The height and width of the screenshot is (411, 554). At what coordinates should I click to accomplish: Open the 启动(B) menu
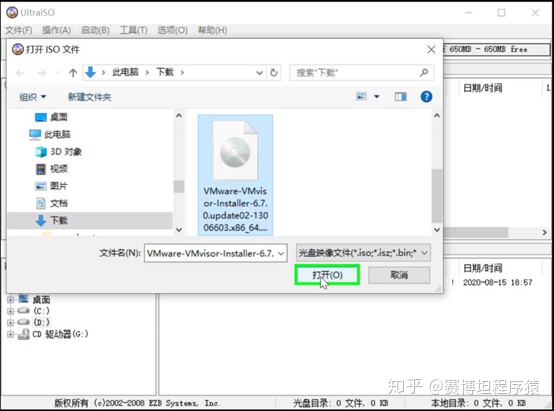[x=95, y=30]
